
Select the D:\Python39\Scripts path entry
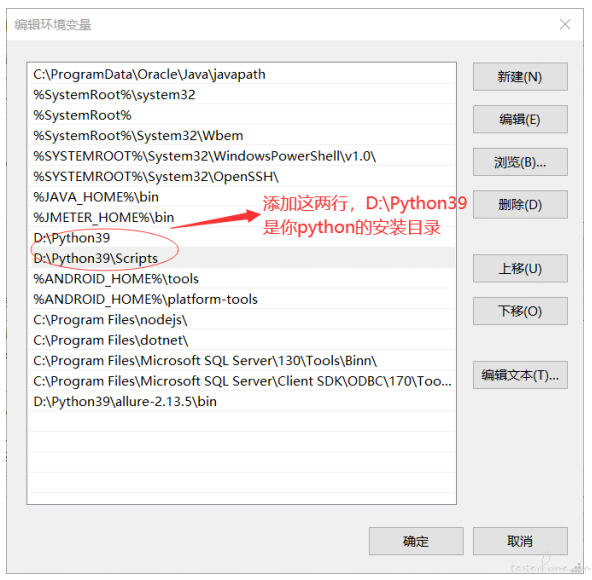242,258
